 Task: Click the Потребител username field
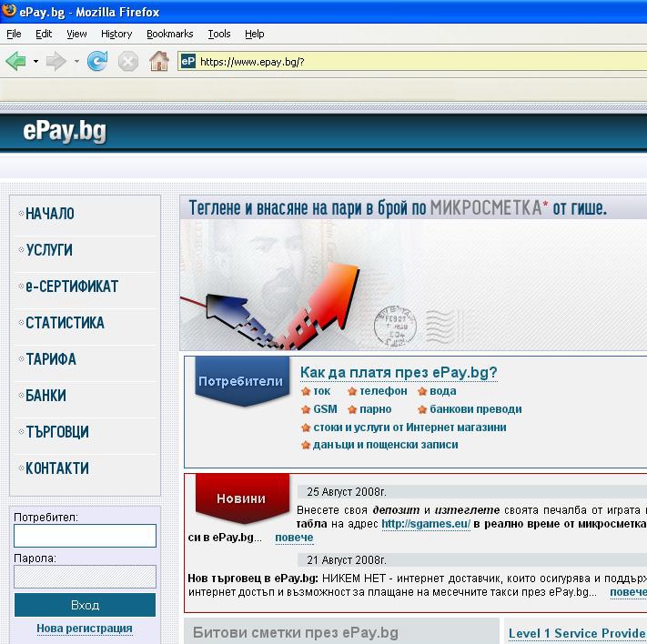pos(85,536)
